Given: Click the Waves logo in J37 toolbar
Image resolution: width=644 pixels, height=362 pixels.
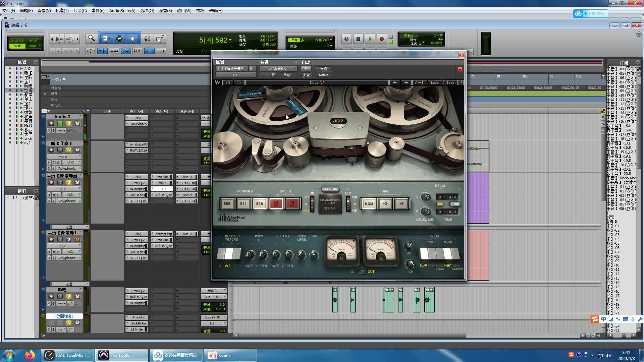Looking at the screenshot, I should point(218,82).
